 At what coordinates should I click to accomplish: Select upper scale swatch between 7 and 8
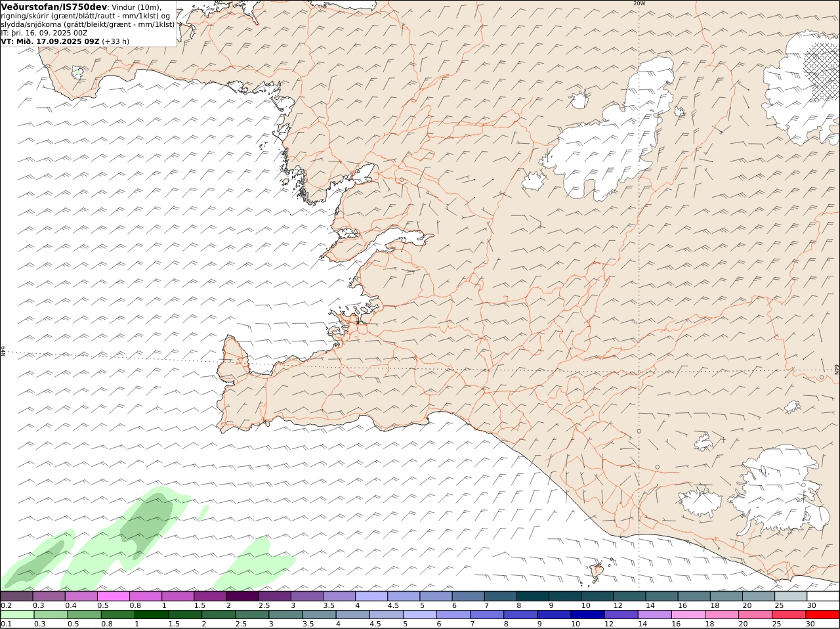501,596
